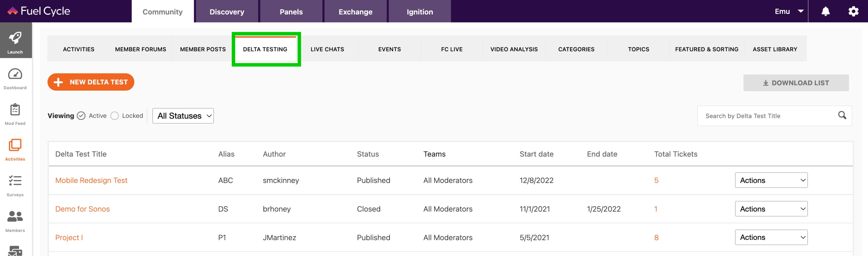Click the End date column header

pos(602,154)
